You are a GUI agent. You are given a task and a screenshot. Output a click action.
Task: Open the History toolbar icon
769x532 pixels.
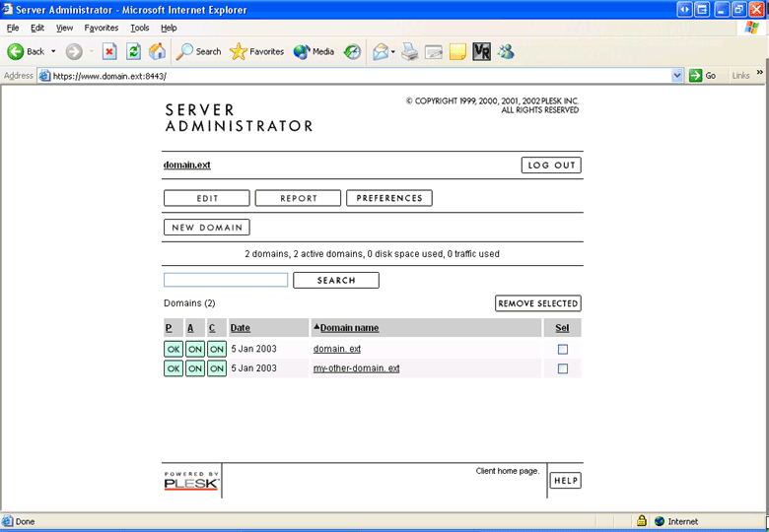click(352, 51)
